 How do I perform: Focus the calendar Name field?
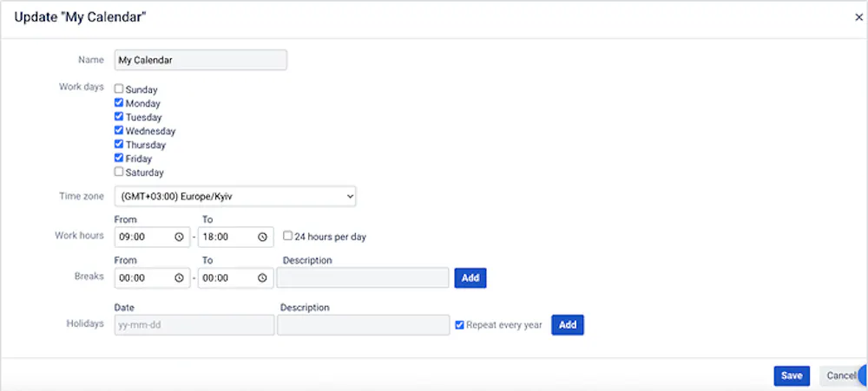tap(201, 61)
